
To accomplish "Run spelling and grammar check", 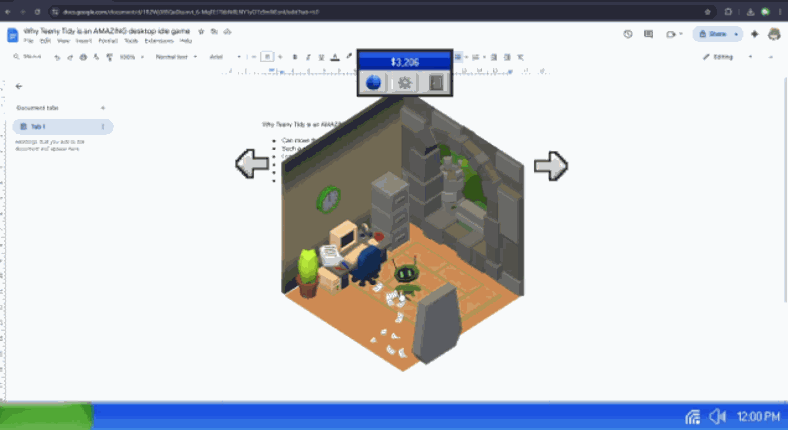I will [96, 57].
